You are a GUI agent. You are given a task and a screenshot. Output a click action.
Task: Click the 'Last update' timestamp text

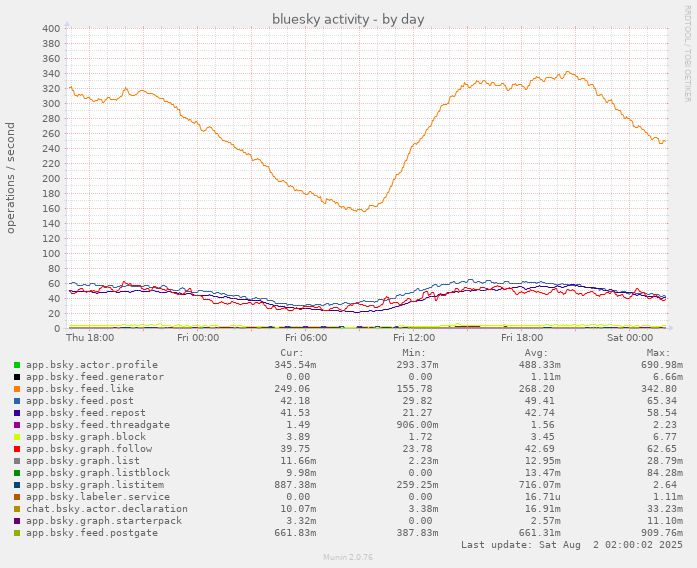pos(572,545)
